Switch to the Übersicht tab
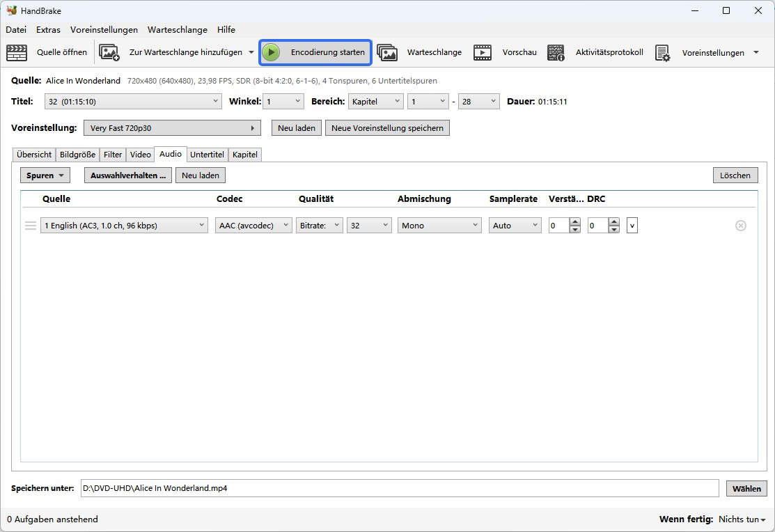Image resolution: width=775 pixels, height=532 pixels. (34, 155)
